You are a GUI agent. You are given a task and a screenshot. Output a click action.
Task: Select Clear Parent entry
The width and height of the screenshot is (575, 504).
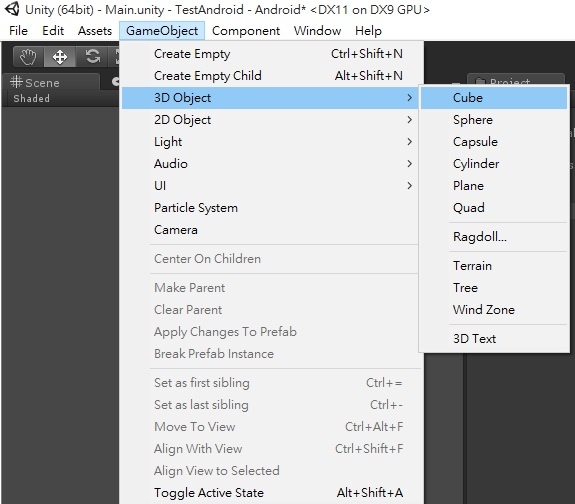pos(271,310)
